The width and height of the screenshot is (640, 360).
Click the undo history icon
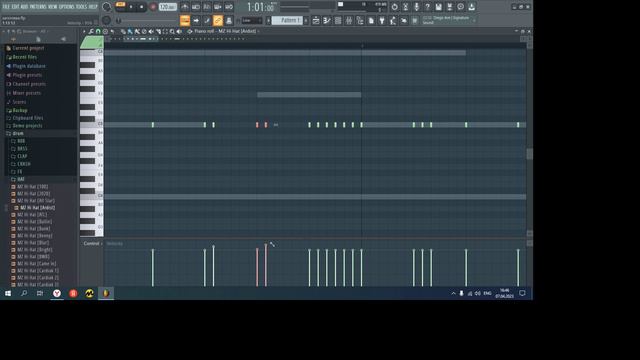[394, 7]
